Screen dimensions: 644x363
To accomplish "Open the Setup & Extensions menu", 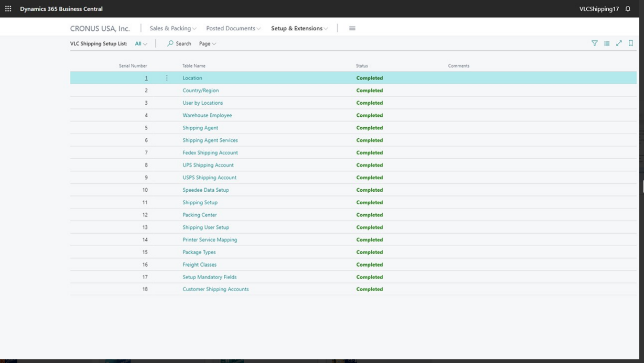I will 299,28.
